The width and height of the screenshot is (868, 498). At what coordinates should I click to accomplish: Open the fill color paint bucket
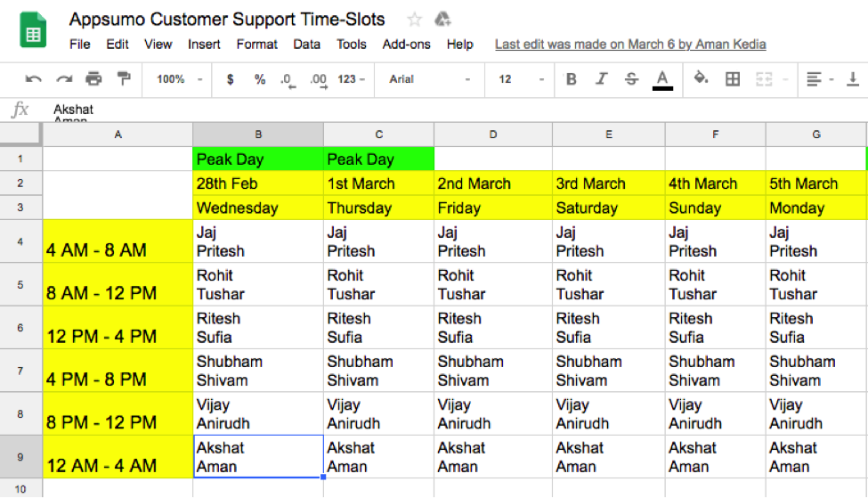(701, 79)
